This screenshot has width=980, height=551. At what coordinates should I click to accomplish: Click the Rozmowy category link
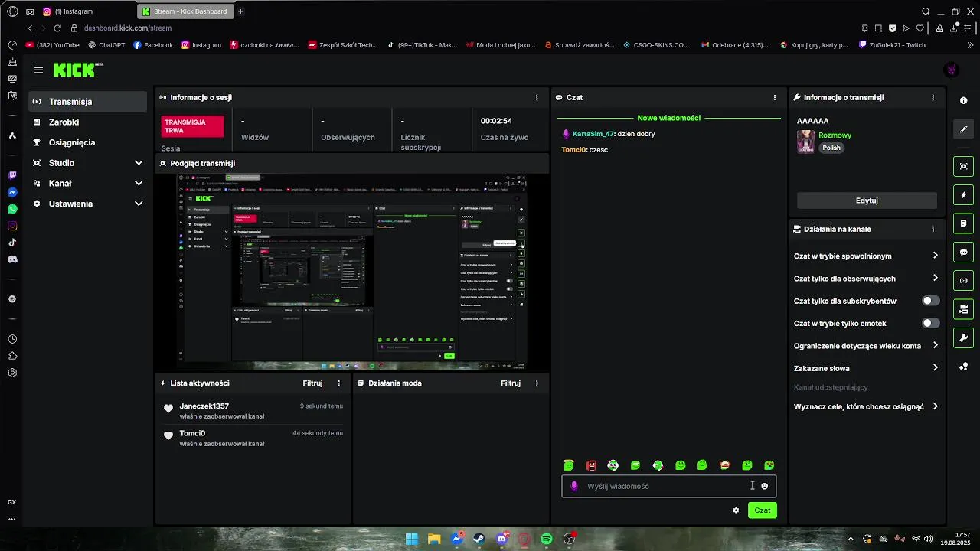click(x=835, y=135)
